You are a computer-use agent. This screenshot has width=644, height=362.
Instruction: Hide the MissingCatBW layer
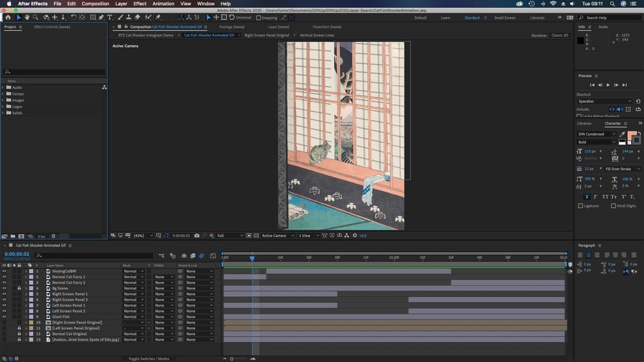(x=4, y=271)
